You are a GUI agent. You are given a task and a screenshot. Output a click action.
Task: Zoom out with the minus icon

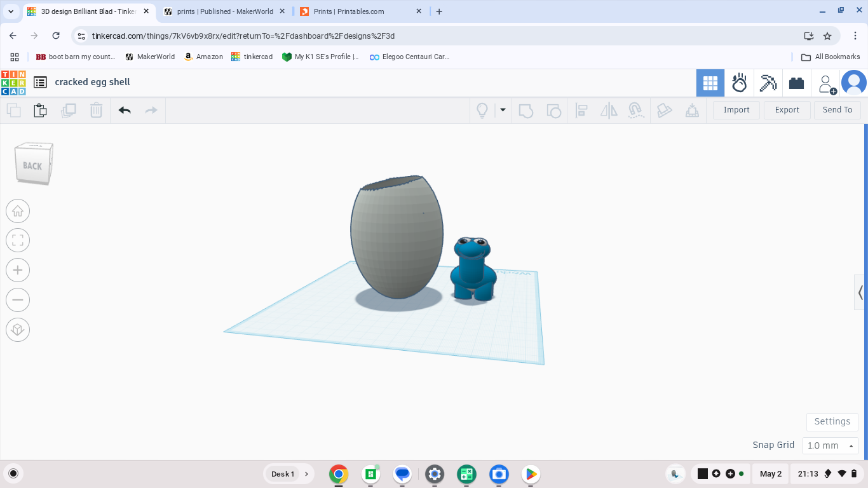pyautogui.click(x=18, y=300)
